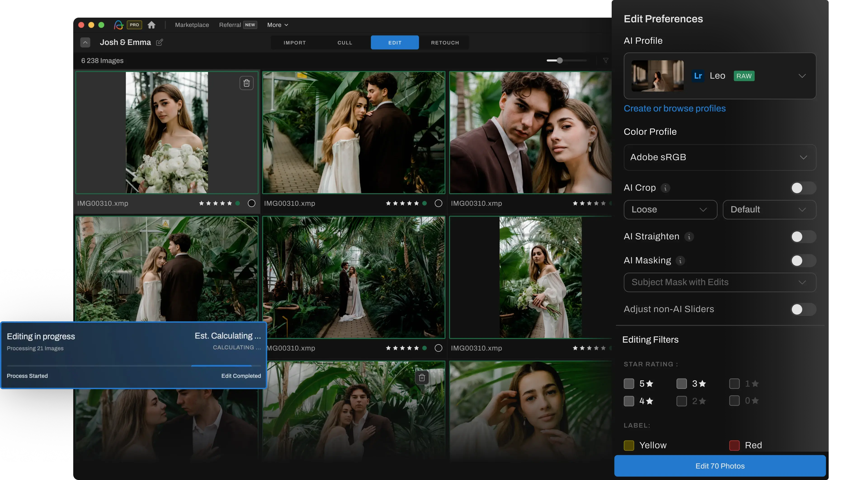Check the 5 star rating filter
868x480 pixels.
tap(629, 384)
